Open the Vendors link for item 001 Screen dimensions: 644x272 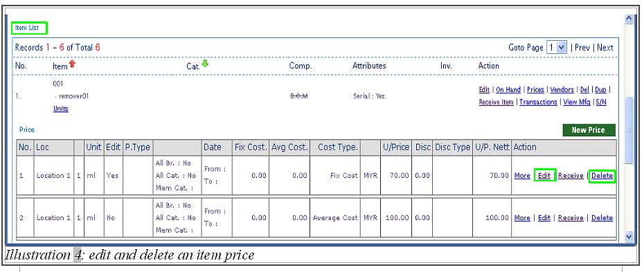point(562,90)
